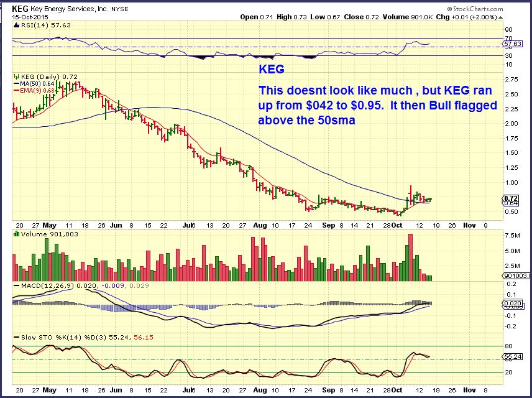Click the EMA(9) red line legend marker
This screenshot has height=398, width=532.
click(17, 91)
